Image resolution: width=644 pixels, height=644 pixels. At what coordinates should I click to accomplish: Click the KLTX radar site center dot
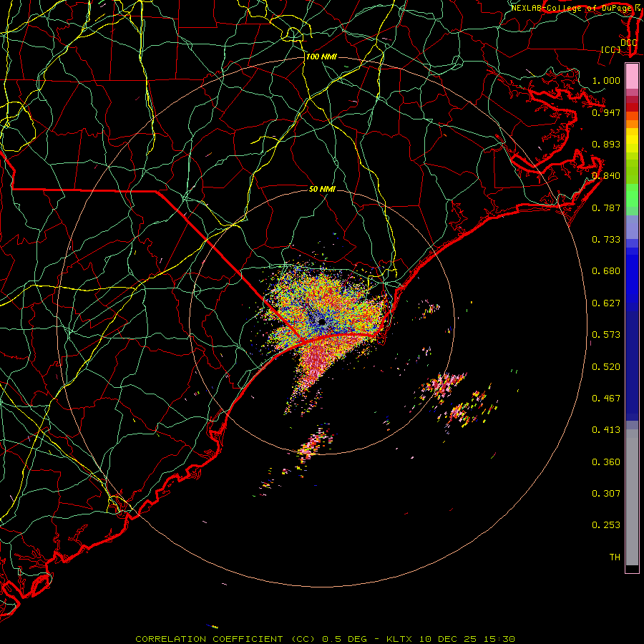322,323
